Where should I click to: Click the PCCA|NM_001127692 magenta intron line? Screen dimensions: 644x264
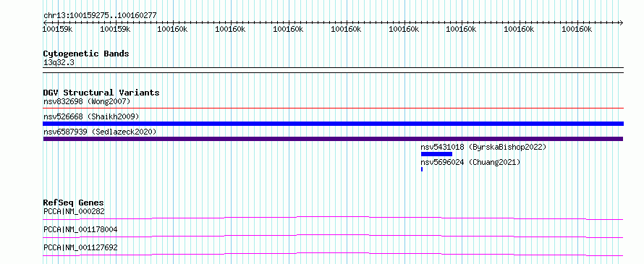click(x=333, y=254)
